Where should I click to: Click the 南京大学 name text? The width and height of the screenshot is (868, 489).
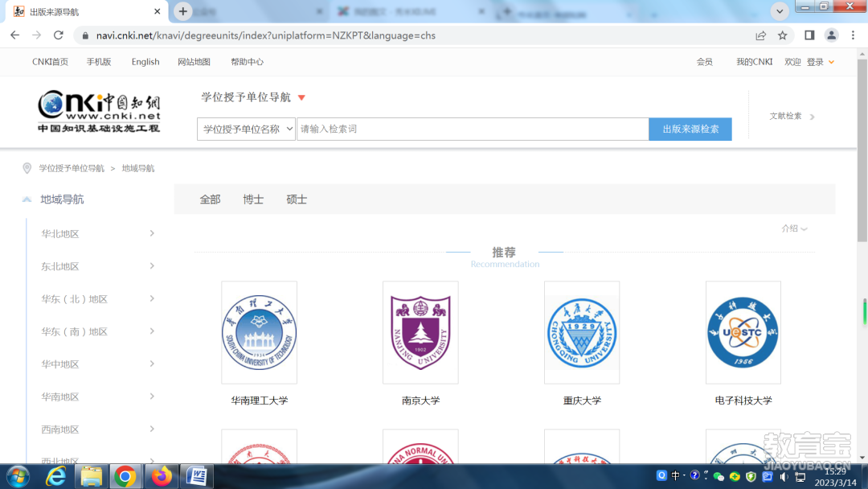coord(420,401)
